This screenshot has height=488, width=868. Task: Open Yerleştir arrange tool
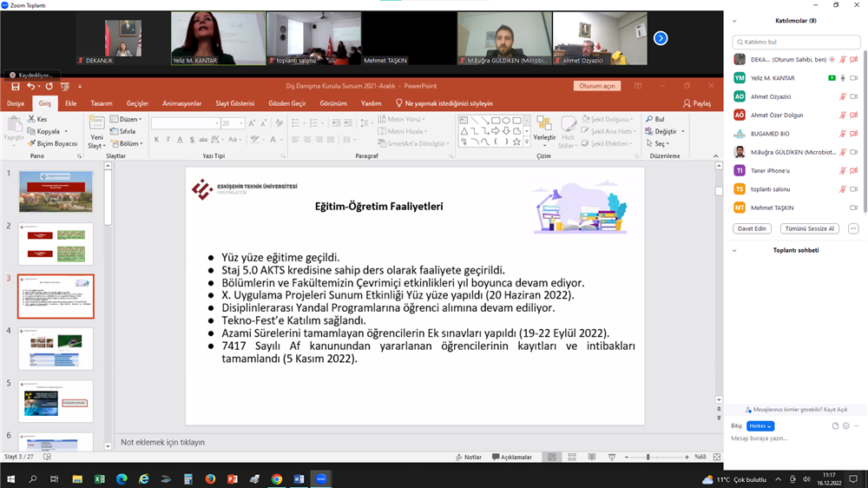point(544,131)
